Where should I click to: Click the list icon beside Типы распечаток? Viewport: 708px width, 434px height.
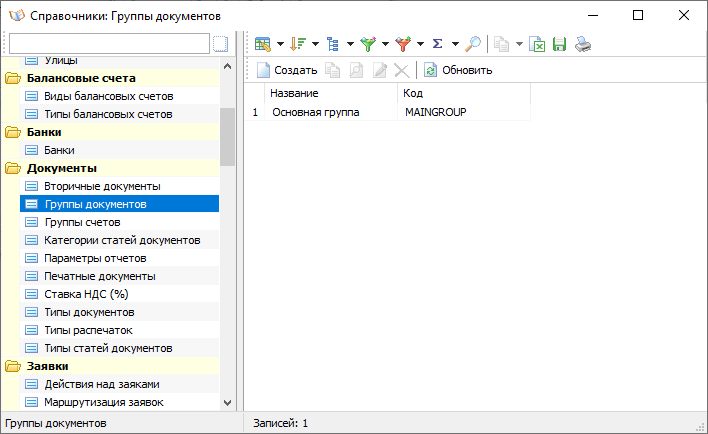(31, 330)
